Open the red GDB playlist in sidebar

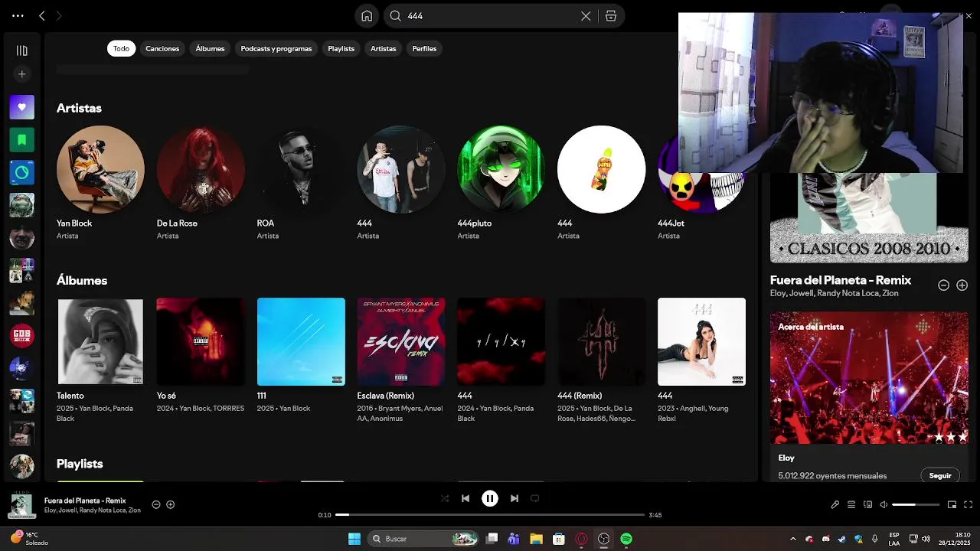click(x=21, y=335)
